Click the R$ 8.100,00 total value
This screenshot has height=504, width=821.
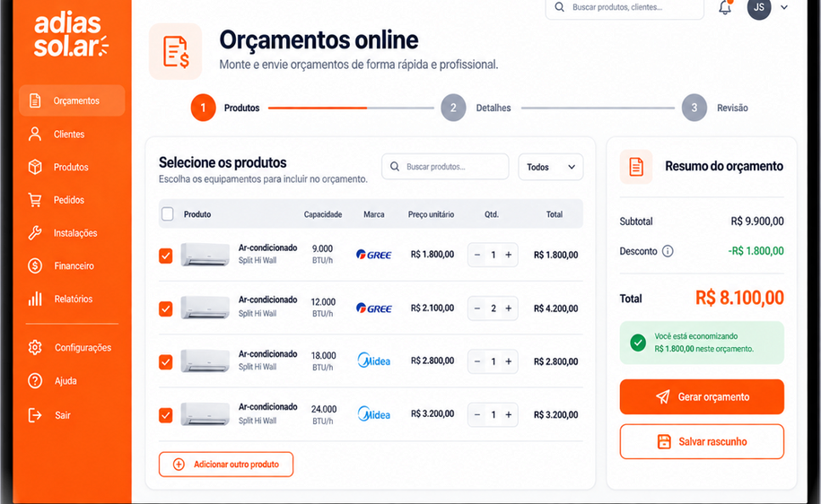(739, 298)
